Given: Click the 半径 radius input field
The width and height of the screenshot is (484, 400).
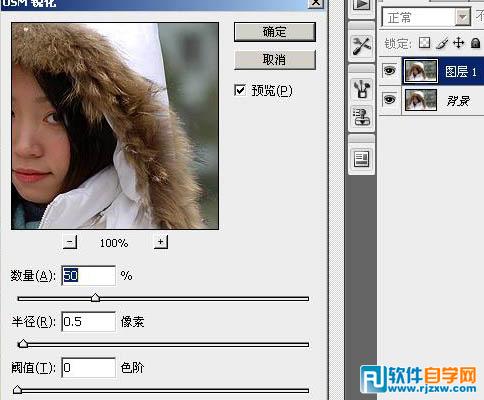Looking at the screenshot, I should click(x=89, y=322).
